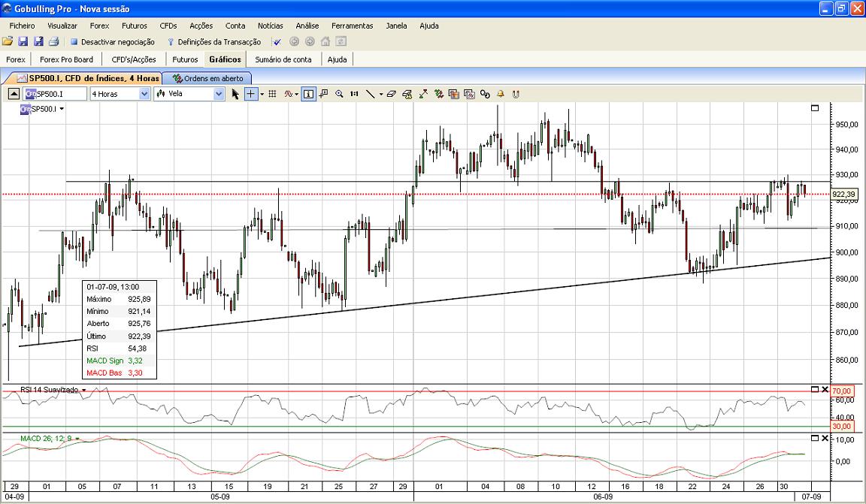This screenshot has height=504, width=866.
Task: Toggle the data info box button
Action: [x=309, y=94]
